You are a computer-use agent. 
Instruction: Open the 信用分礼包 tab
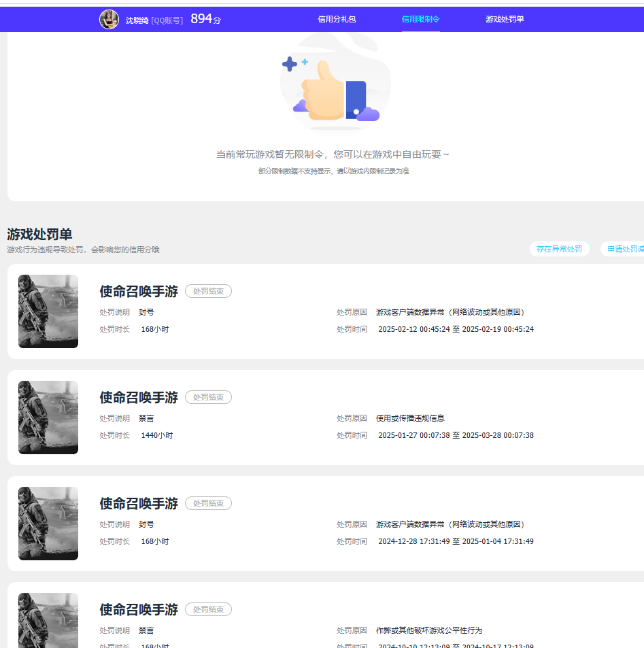coord(337,20)
